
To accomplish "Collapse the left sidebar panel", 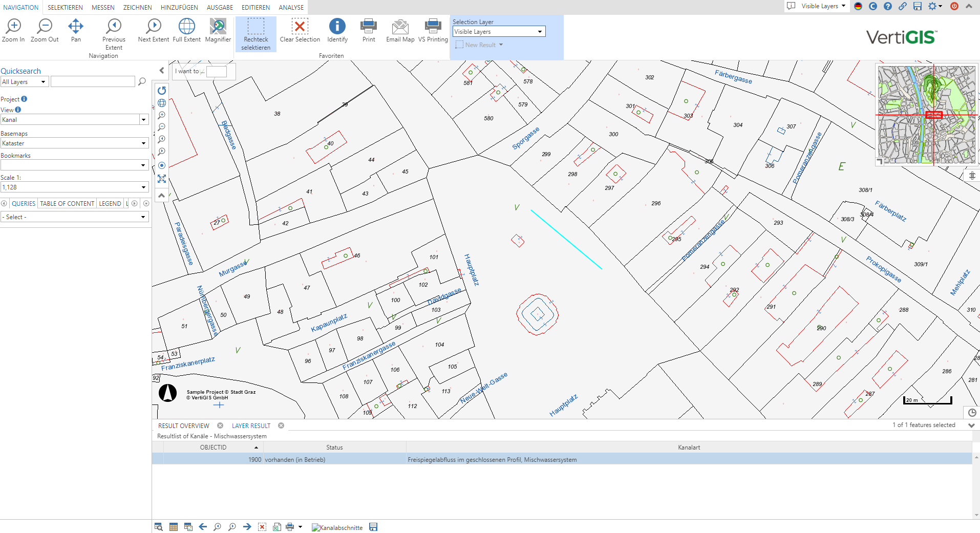I will point(162,71).
